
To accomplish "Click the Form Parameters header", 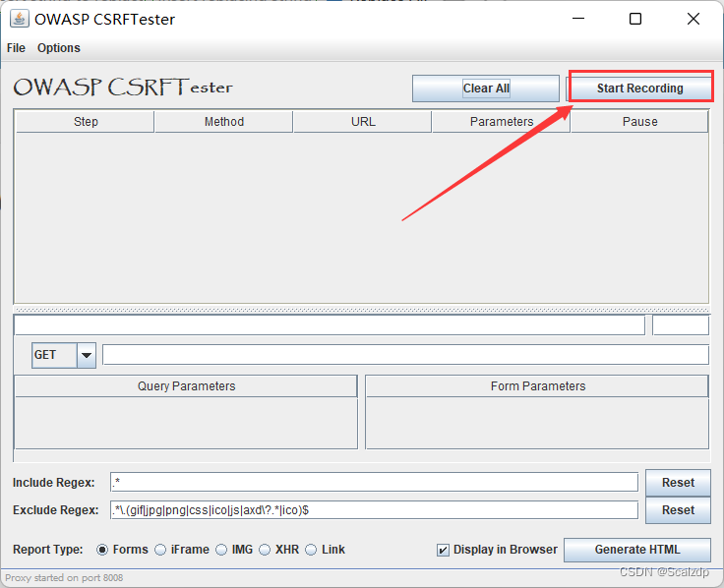I will (537, 385).
